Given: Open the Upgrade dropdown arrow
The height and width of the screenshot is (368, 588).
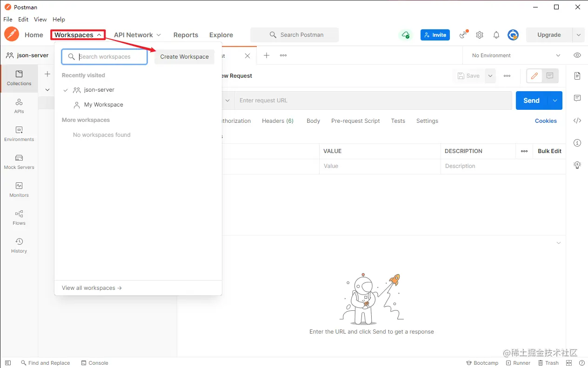Looking at the screenshot, I should 578,35.
